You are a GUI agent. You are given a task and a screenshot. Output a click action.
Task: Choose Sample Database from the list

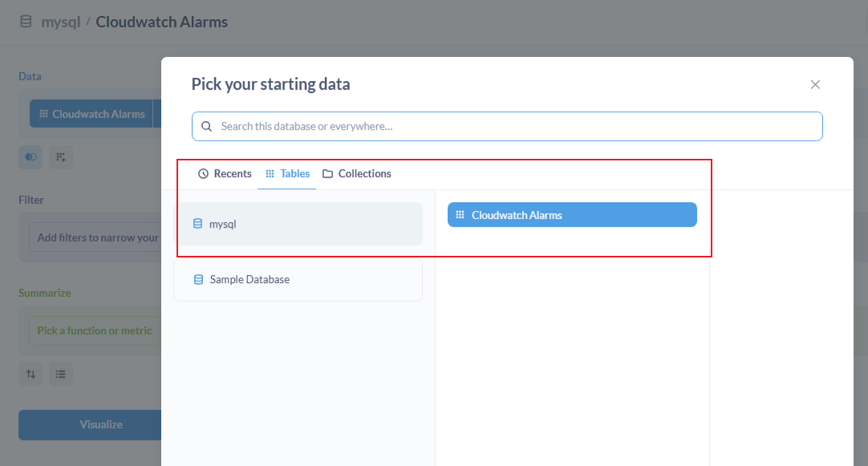click(298, 280)
